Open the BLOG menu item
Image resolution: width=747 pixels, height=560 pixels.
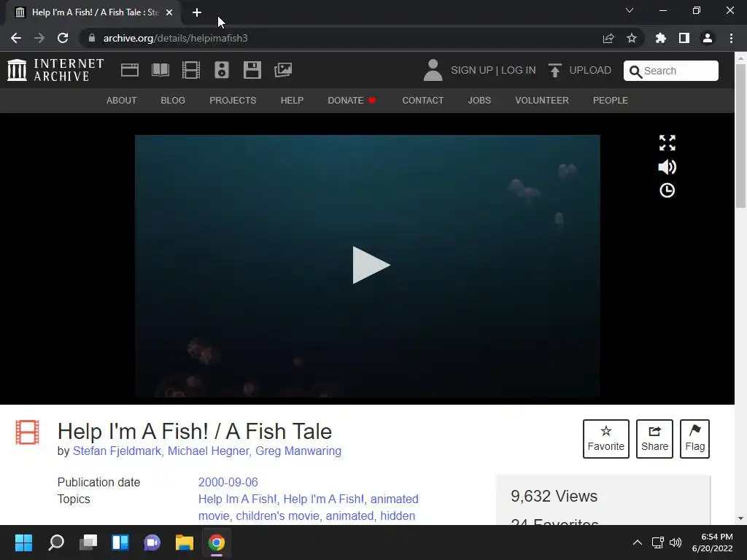click(173, 101)
